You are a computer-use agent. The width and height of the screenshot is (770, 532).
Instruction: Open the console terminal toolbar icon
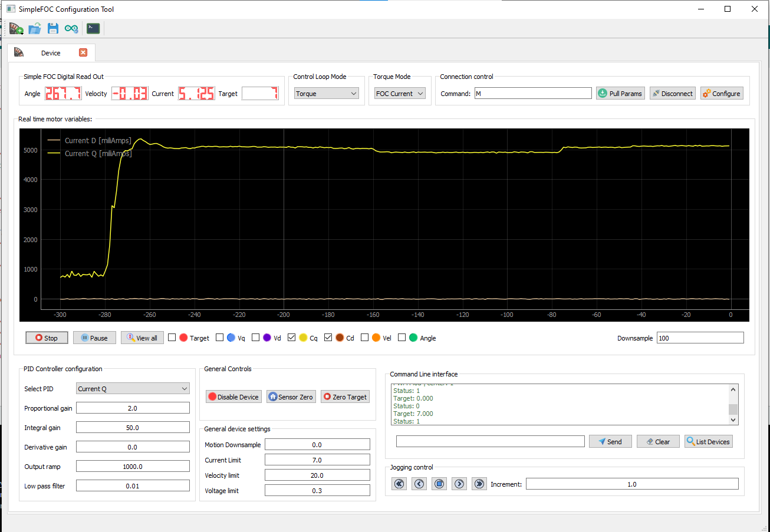click(x=93, y=28)
